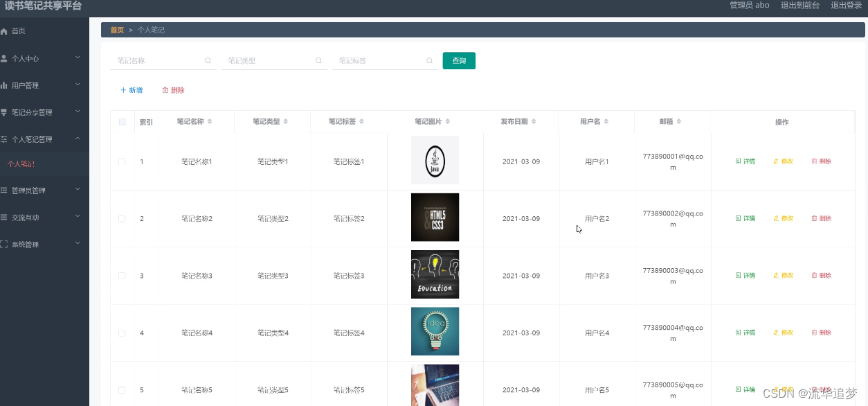
Task: Select 个人笔记 submenu item
Action: 44,164
